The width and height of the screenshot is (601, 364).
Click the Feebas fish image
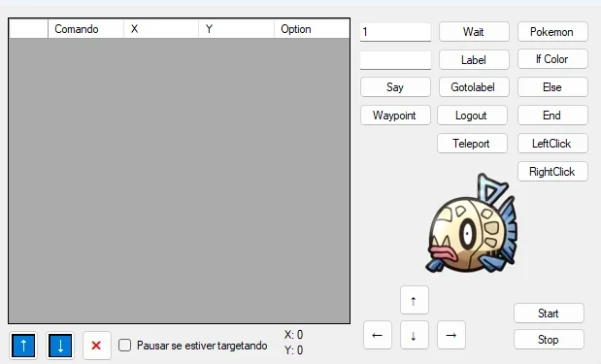coord(472,224)
